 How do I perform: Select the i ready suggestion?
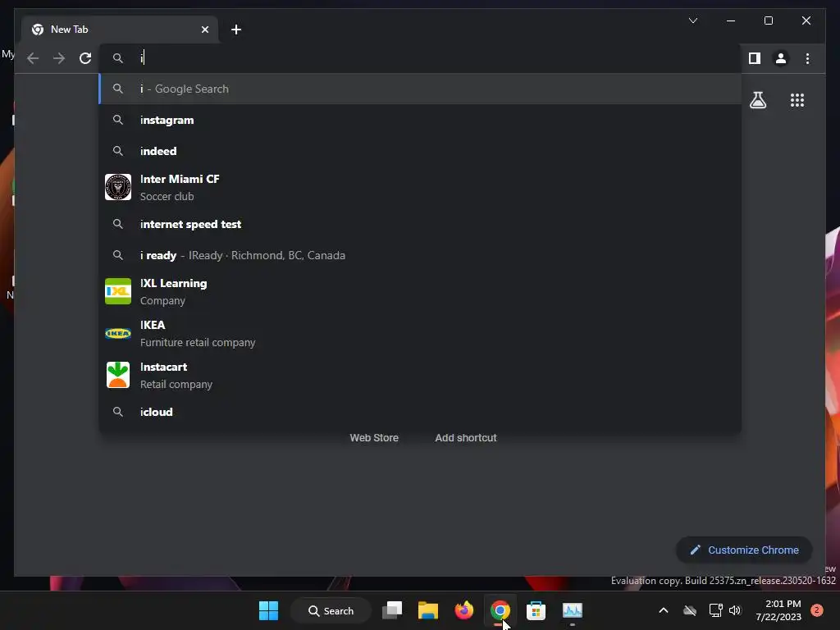pyautogui.click(x=421, y=256)
